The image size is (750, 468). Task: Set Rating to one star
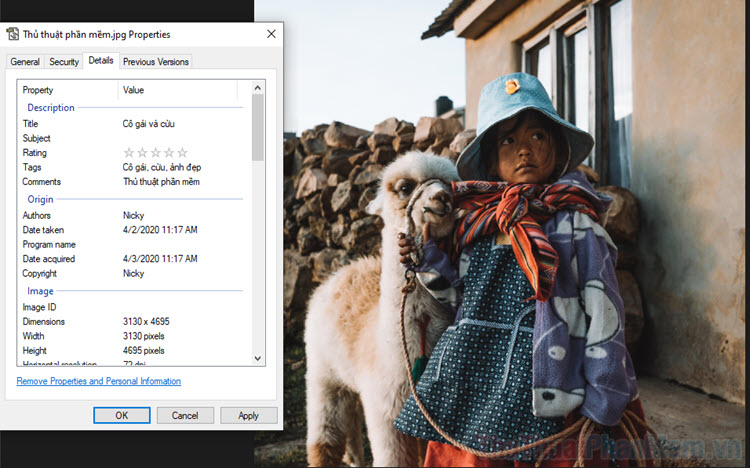(x=129, y=153)
